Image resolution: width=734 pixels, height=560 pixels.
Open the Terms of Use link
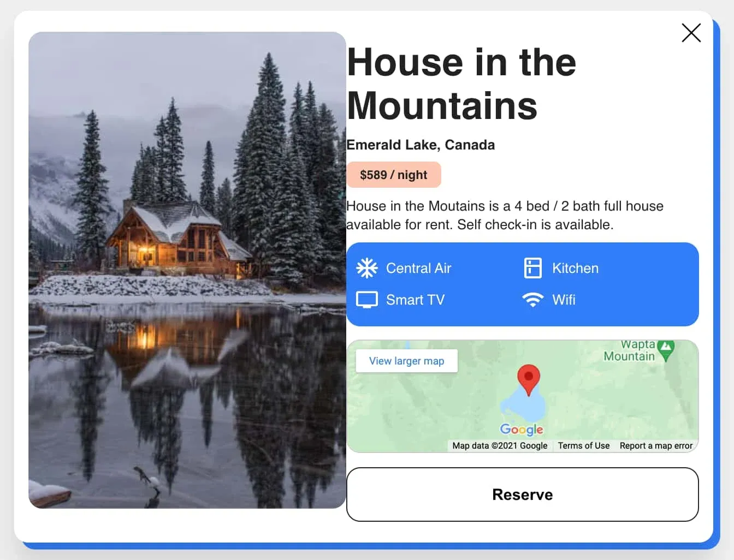(583, 445)
